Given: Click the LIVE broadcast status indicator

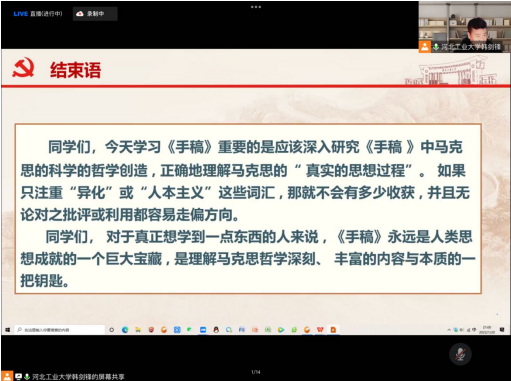Looking at the screenshot, I should click(38, 14).
